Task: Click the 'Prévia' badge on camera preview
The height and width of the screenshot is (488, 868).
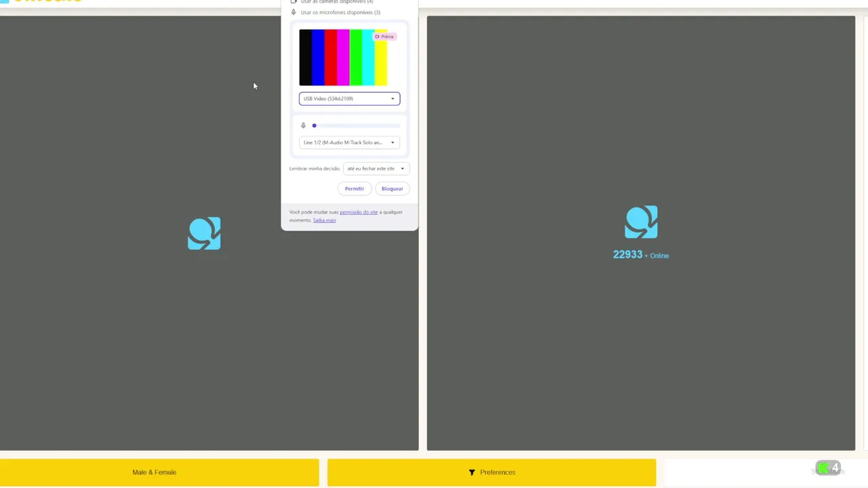Action: click(x=384, y=37)
